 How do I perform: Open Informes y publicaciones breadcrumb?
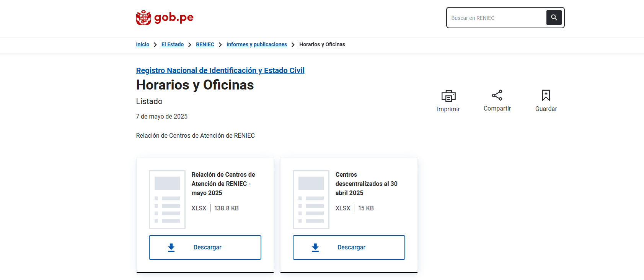[257, 44]
